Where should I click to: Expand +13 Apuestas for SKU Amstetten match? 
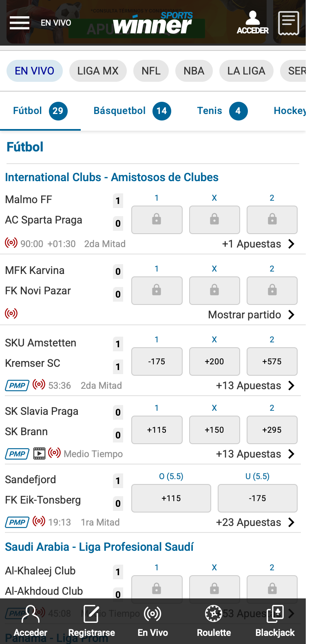(255, 386)
